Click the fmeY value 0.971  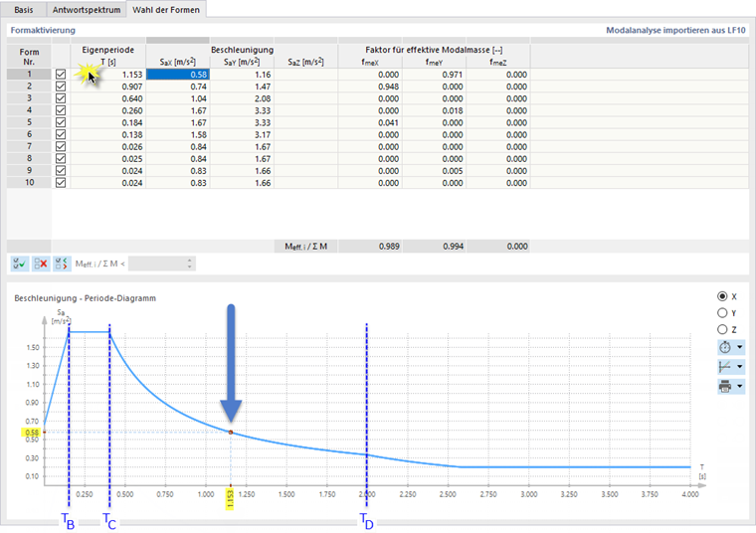(x=453, y=75)
